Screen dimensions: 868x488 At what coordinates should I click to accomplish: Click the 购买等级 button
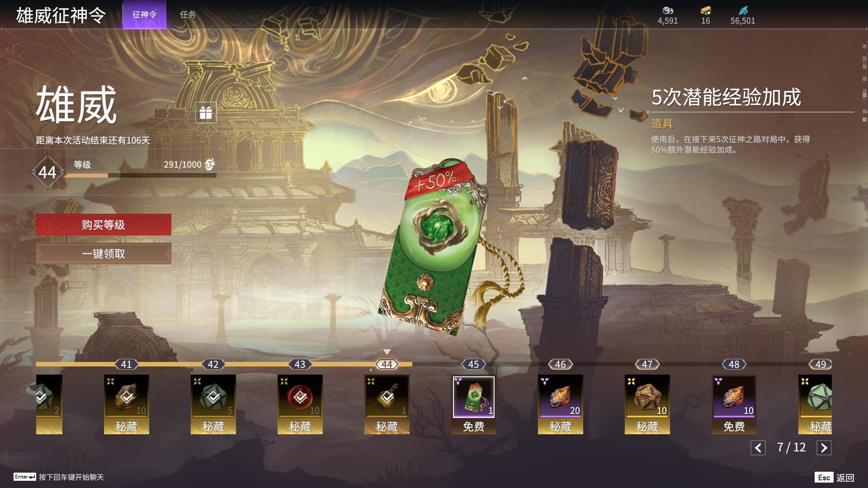[104, 225]
